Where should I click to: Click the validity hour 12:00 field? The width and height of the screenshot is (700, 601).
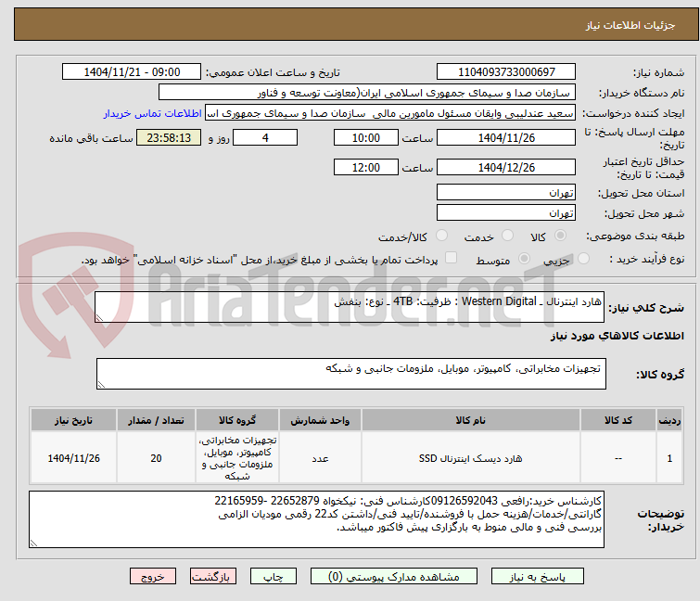click(366, 168)
